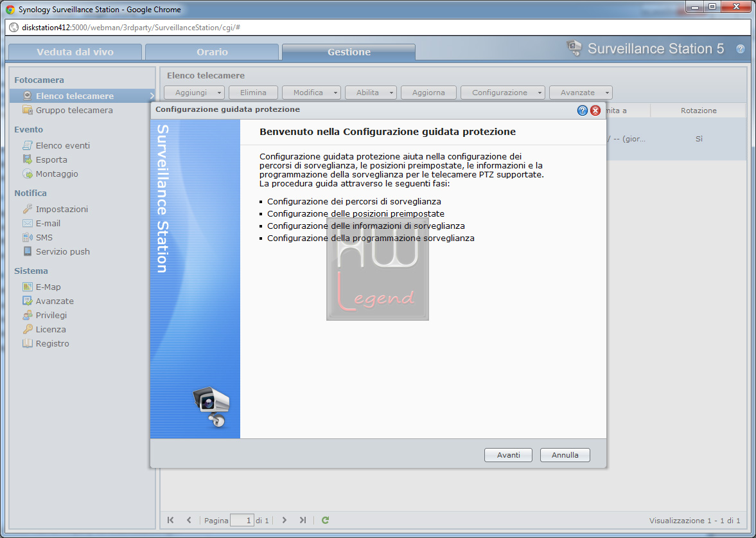756x538 pixels.
Task: Click the Surveillance Station help question mark
Action: pos(740,49)
